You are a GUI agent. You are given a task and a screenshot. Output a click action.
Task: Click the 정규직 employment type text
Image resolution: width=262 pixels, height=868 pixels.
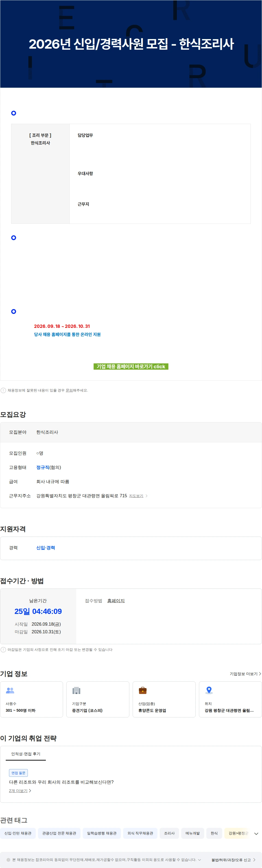43,467
